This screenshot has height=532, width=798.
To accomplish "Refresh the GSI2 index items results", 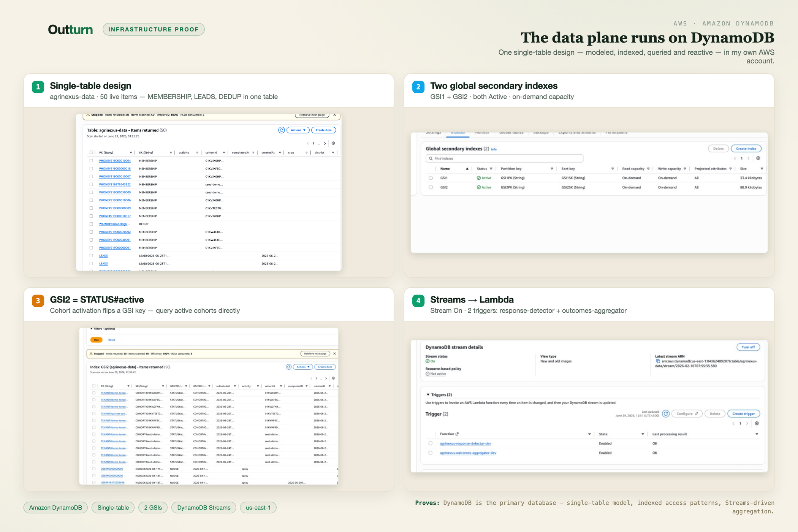I will coord(289,367).
